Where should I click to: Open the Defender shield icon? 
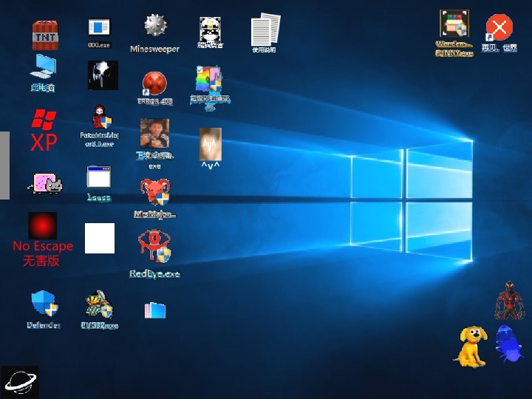point(44,310)
